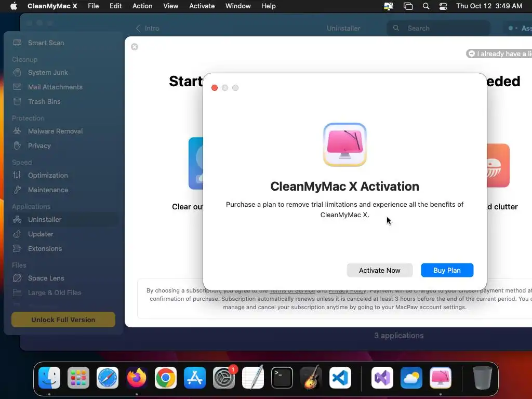The image size is (532, 399).
Task: Click the Search field
Action: pyautogui.click(x=438, y=29)
